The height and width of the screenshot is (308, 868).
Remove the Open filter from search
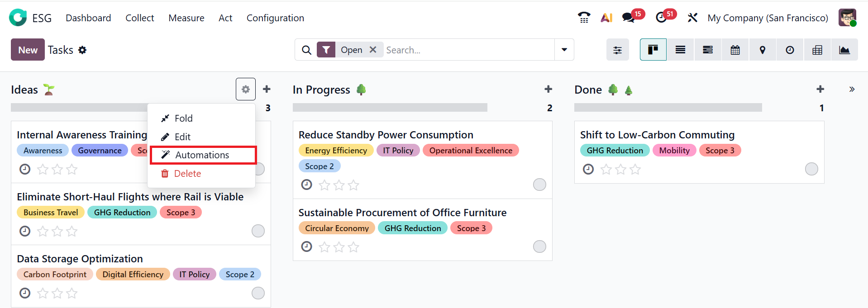coord(373,50)
